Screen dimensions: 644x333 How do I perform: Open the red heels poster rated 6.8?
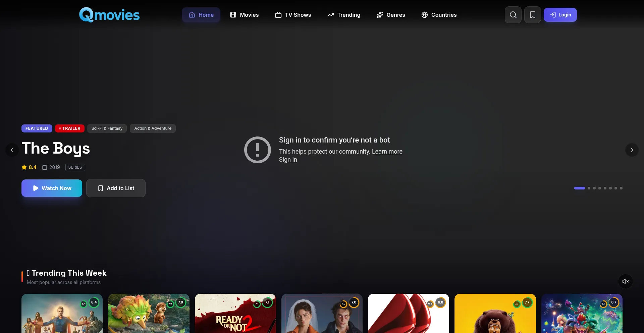click(409, 314)
